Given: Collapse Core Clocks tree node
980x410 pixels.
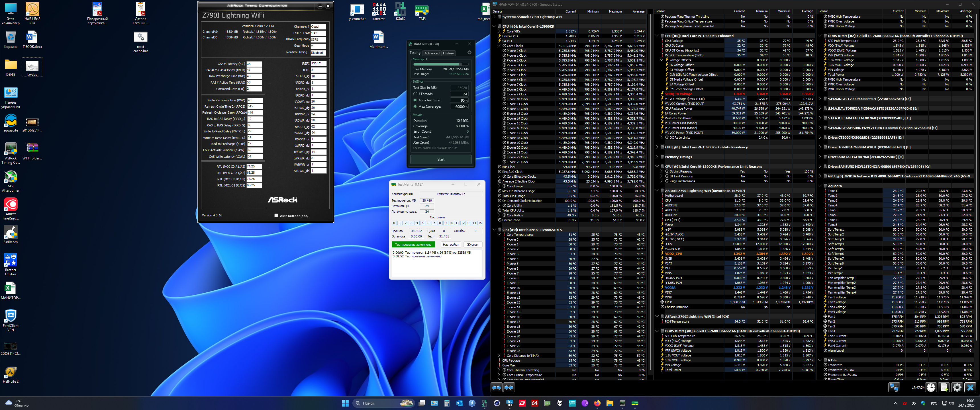Looking at the screenshot, I should tap(499, 46).
